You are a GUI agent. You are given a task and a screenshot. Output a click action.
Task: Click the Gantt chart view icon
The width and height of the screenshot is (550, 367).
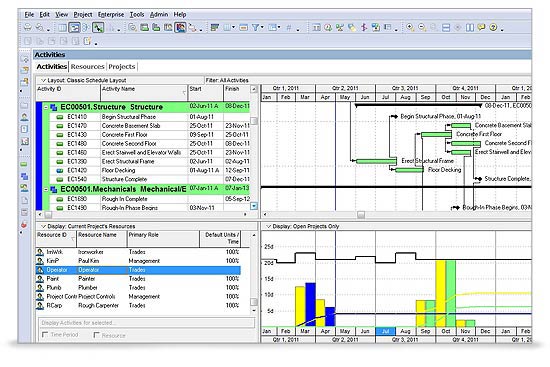(74, 27)
